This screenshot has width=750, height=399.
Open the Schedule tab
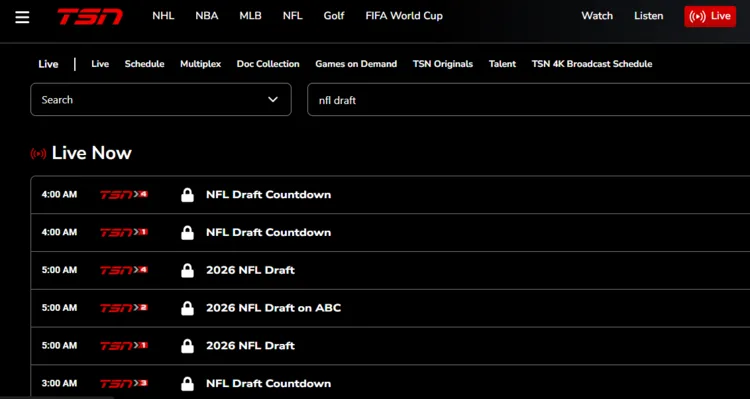[144, 64]
